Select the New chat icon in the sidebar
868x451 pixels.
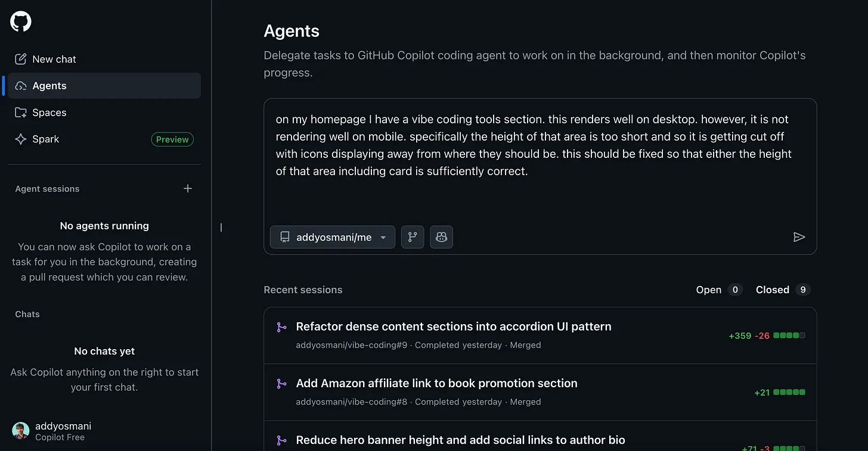point(21,58)
